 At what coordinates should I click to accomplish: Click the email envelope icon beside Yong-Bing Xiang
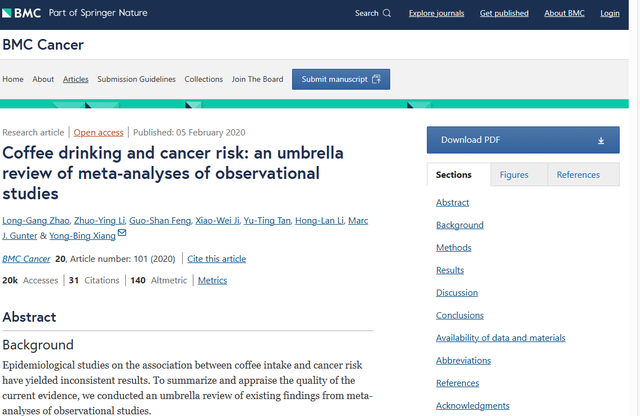(x=123, y=233)
